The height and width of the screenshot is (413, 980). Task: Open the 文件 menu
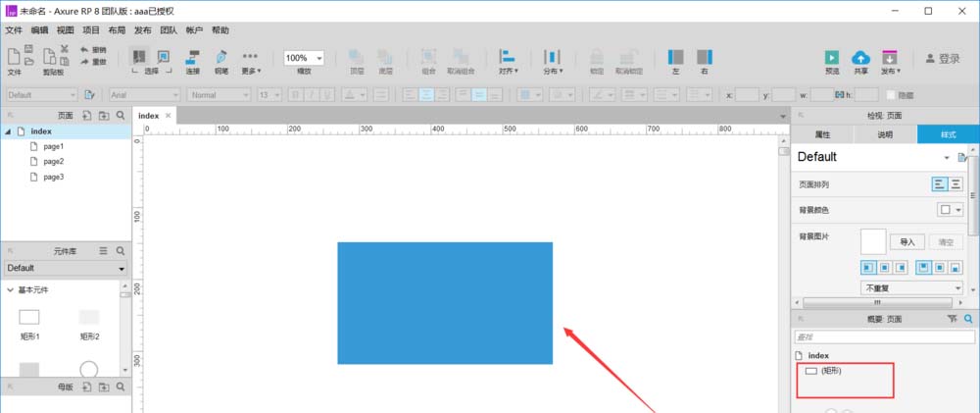[14, 30]
